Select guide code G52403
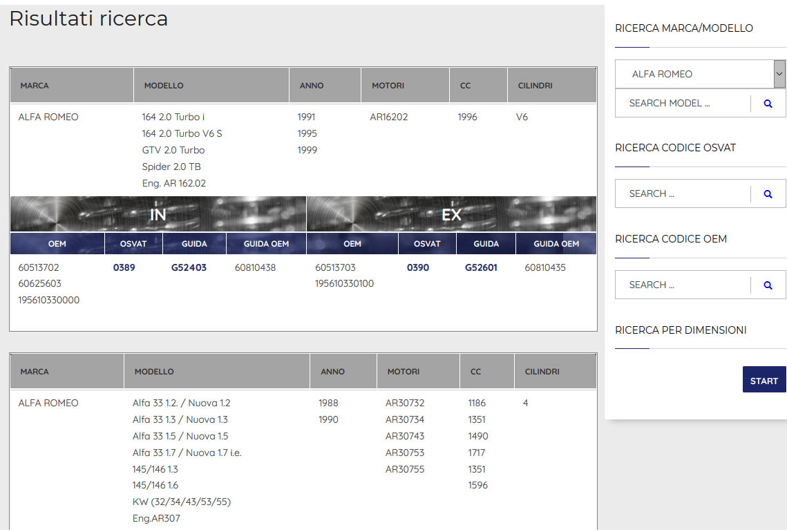 (189, 267)
